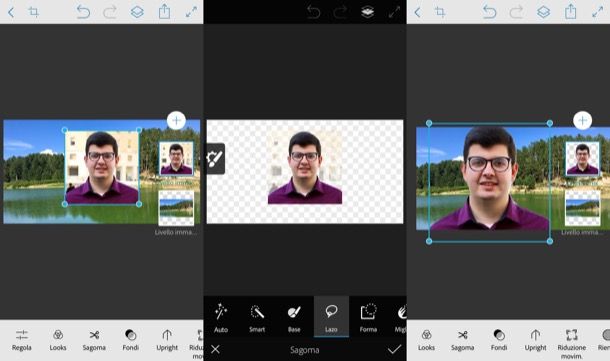Toggle fullscreen arrows in dark middle toolbar
This screenshot has width=610, height=361.
pos(394,12)
